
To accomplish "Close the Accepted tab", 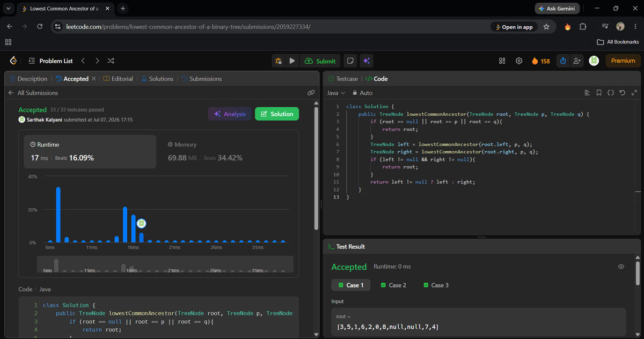I will tap(94, 79).
